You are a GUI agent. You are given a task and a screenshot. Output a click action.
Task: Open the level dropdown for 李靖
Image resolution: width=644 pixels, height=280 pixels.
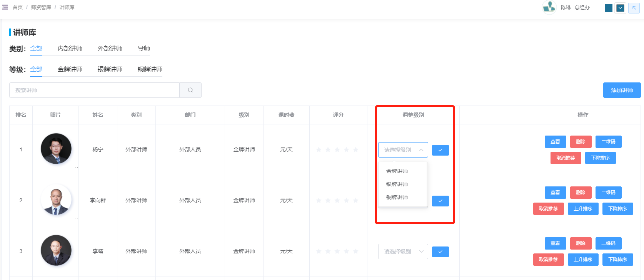(403, 251)
